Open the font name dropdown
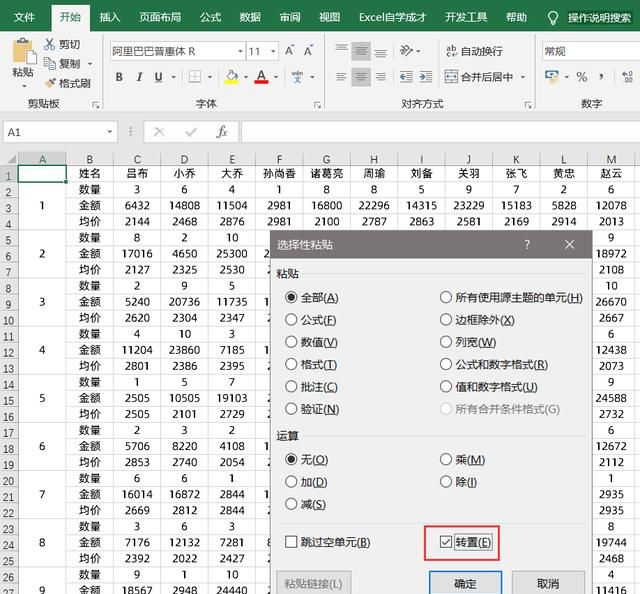640x594 pixels. tap(240, 51)
